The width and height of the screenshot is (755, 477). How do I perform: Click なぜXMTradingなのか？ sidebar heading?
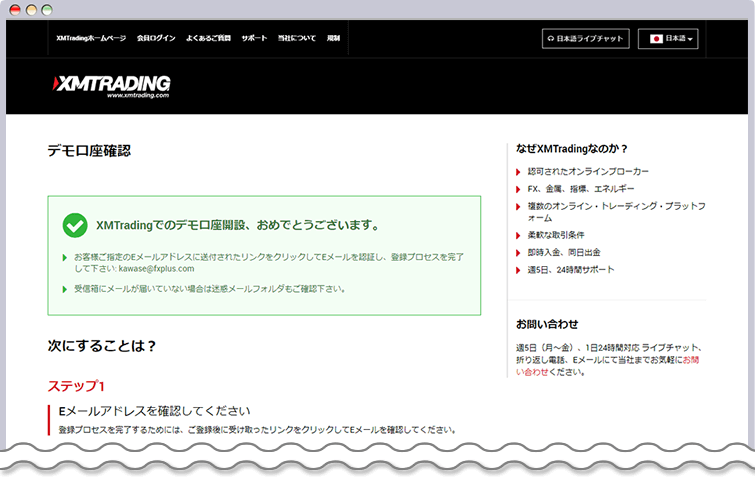(572, 149)
